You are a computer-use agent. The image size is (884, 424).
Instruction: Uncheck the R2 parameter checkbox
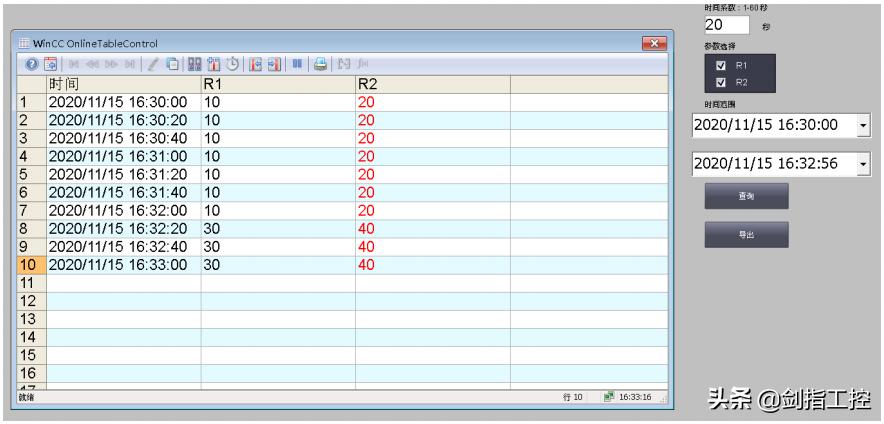coord(721,82)
